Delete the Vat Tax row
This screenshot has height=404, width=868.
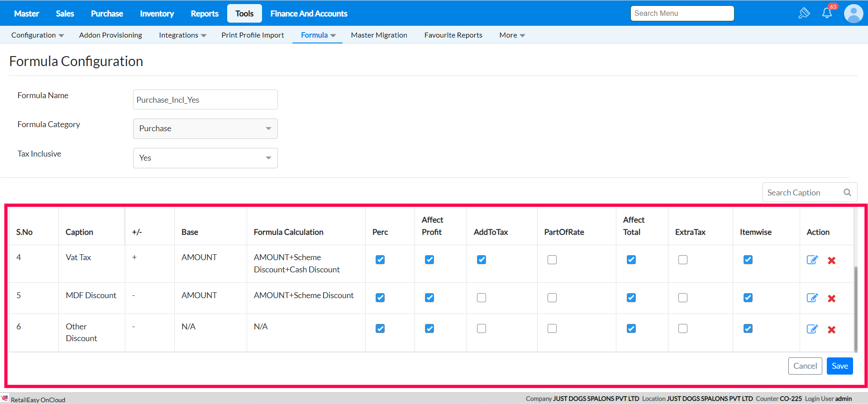(x=831, y=260)
